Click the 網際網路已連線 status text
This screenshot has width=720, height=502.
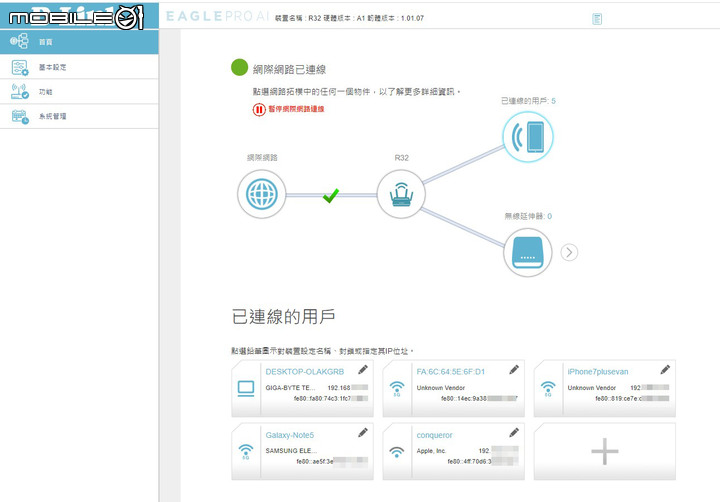click(x=289, y=69)
